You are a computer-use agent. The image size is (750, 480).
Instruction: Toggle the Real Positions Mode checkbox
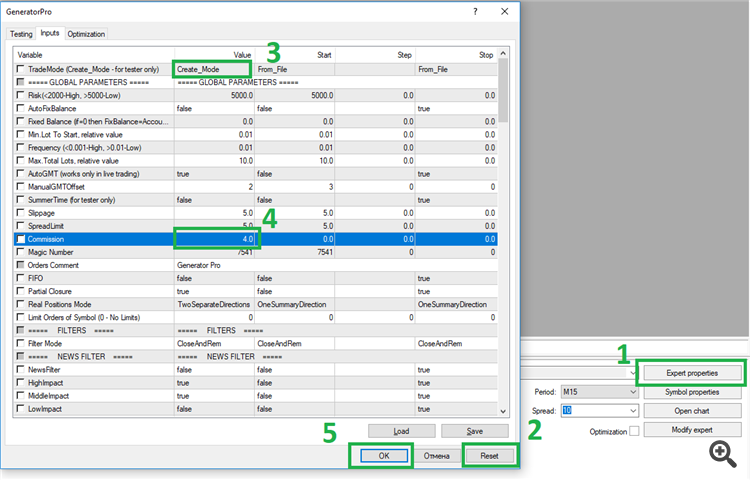pyautogui.click(x=21, y=304)
